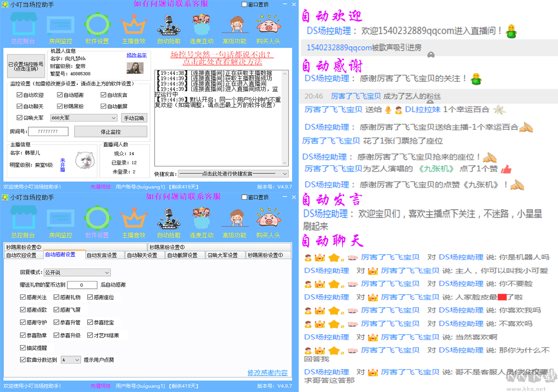Uncheck 自动感谢 in monitoring settings
Image resolution: width=558 pixels, height=392 pixels.
[60, 95]
